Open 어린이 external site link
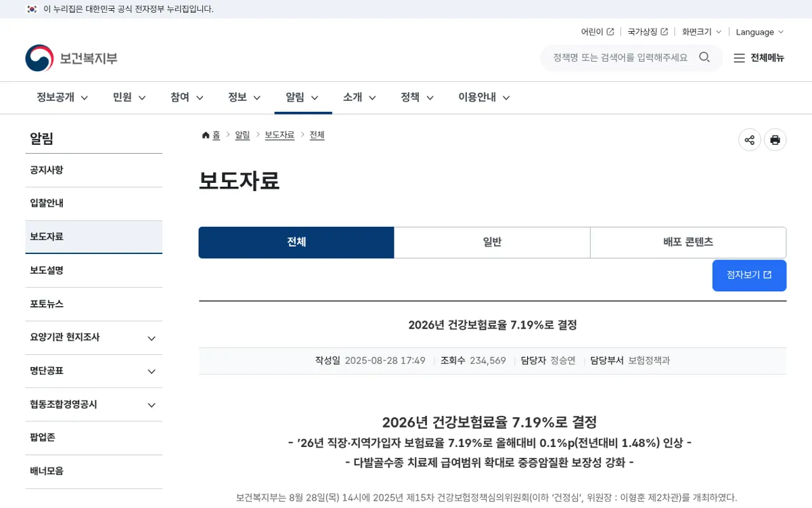812x508 pixels. [x=597, y=32]
